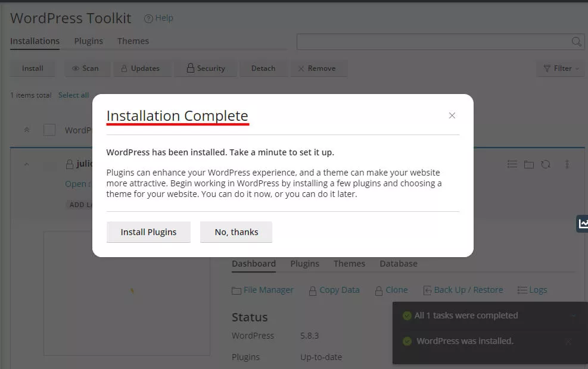Click the 1 items total text
This screenshot has width=588, height=369.
[31, 95]
